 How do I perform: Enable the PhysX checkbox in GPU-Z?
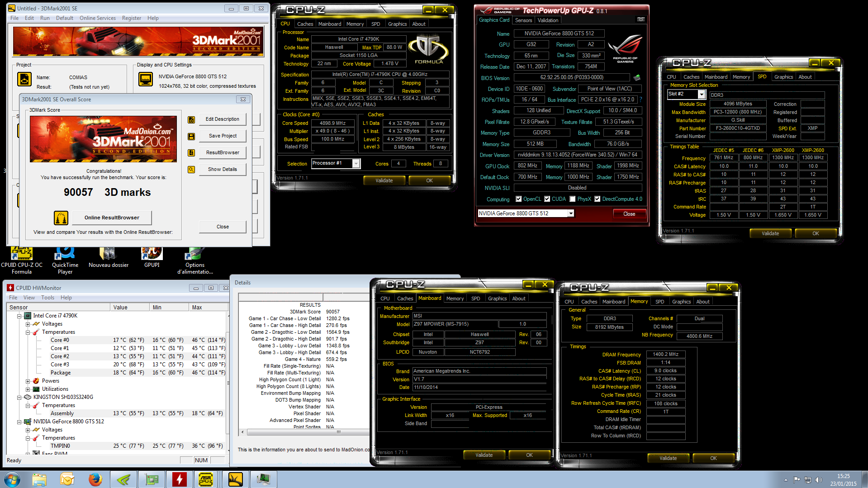573,199
